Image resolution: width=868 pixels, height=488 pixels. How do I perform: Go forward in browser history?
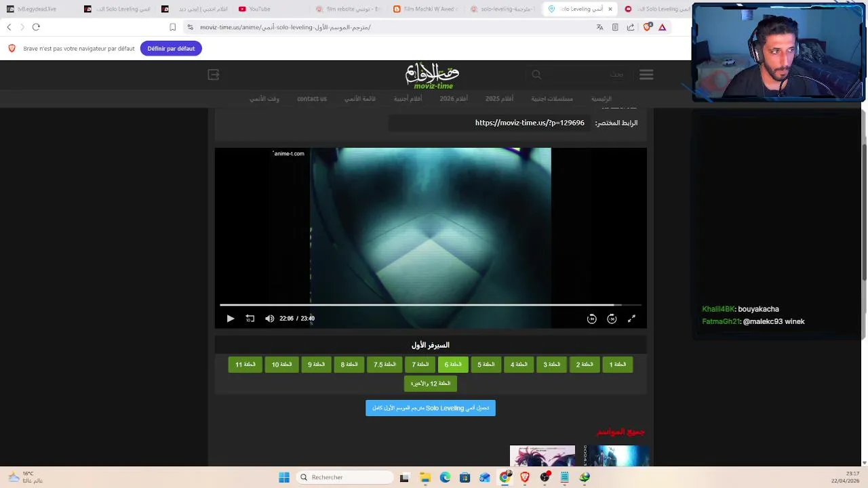pos(22,27)
